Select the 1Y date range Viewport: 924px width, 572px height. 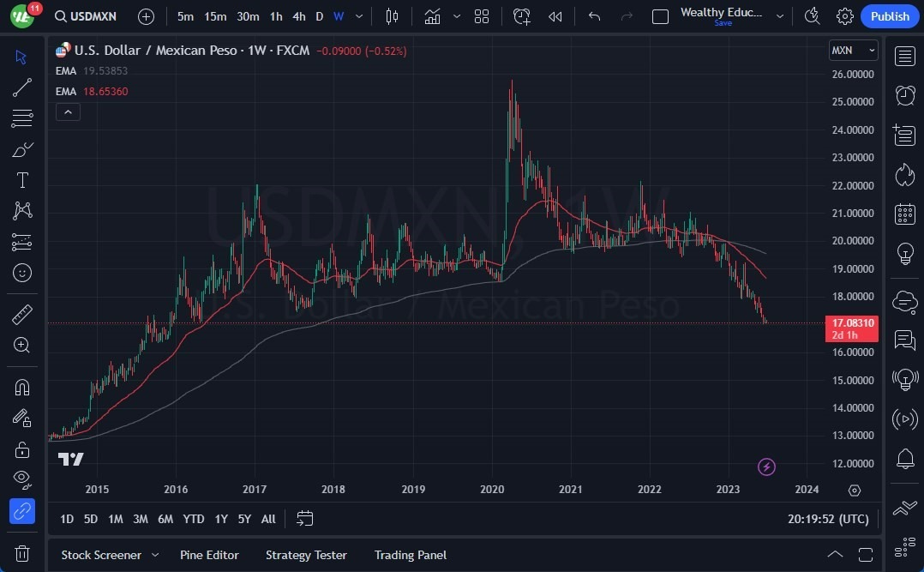pos(220,519)
